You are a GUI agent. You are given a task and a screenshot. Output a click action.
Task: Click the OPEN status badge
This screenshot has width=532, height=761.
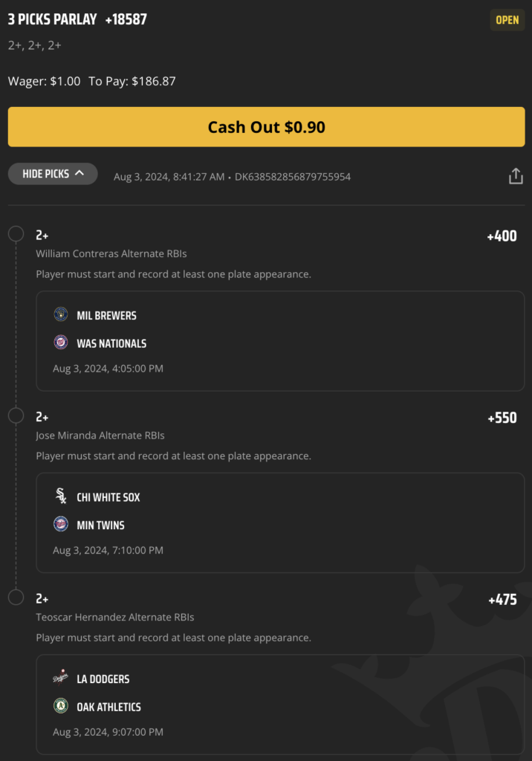[x=507, y=20]
